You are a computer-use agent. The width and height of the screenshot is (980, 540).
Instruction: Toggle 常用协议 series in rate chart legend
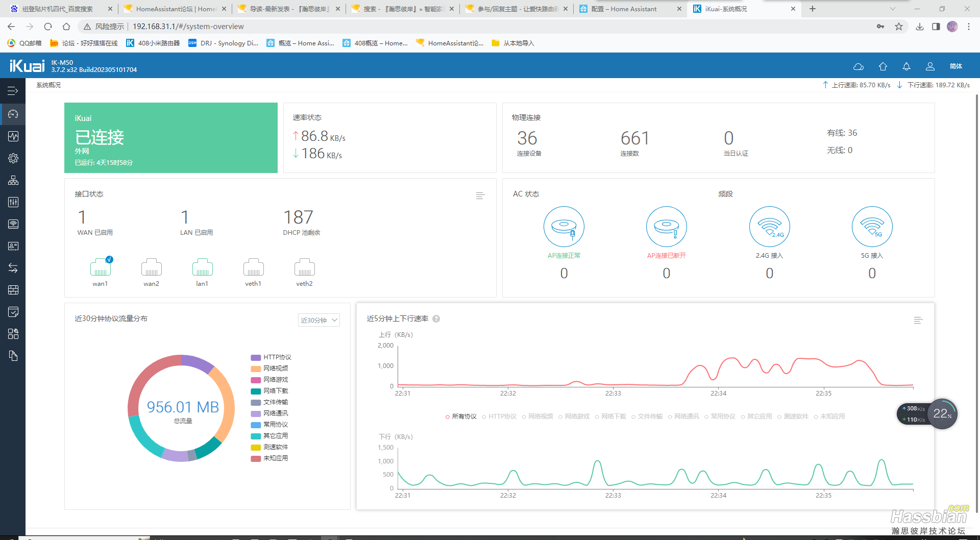[x=720, y=416]
